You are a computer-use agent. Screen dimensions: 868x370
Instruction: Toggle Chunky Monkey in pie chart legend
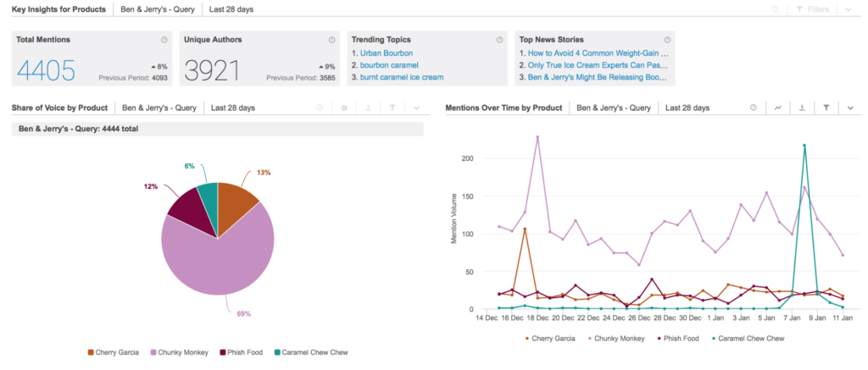coord(181,352)
